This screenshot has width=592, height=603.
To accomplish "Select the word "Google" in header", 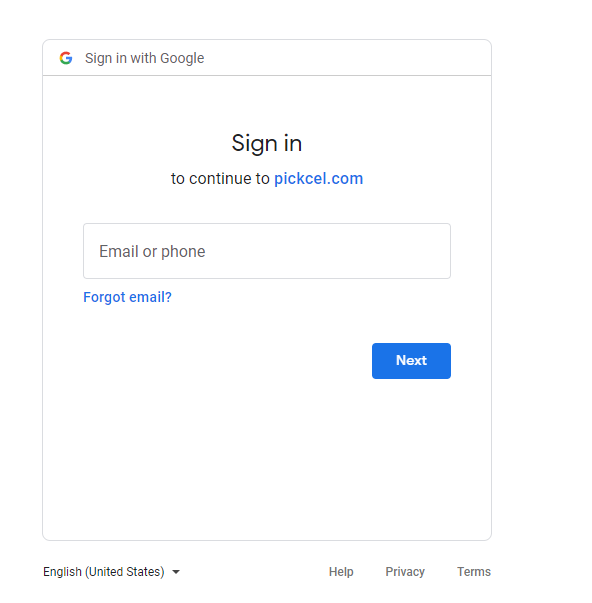I will pos(182,58).
